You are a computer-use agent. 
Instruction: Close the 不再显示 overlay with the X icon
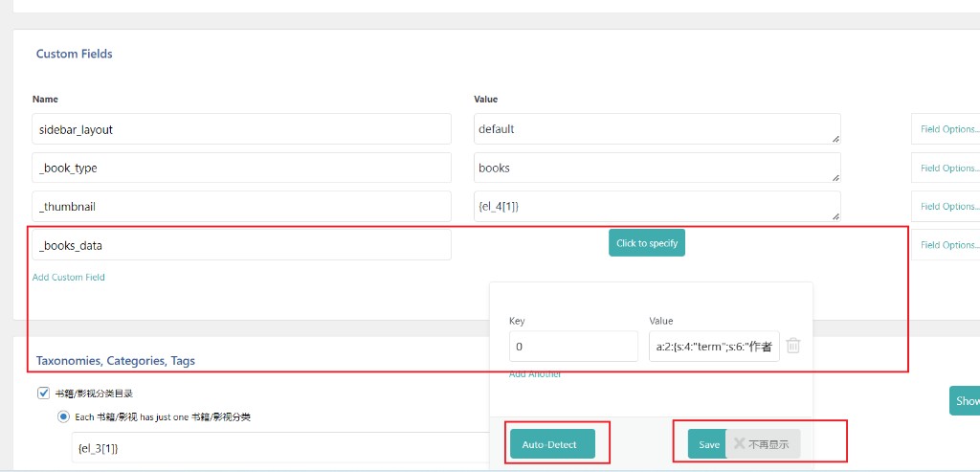click(x=739, y=444)
